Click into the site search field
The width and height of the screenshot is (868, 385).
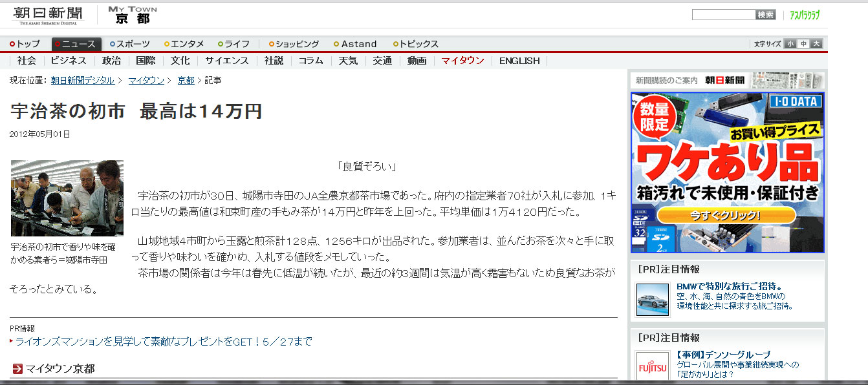[723, 15]
